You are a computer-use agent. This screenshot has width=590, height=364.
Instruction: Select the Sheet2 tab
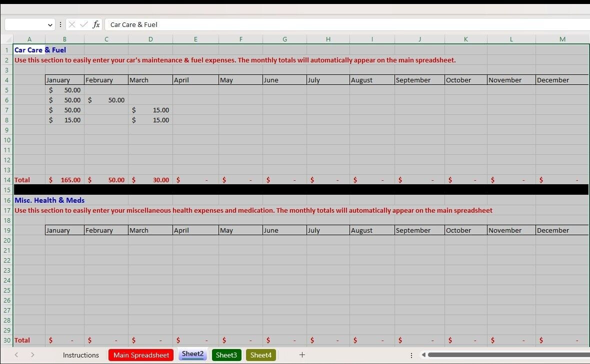192,354
